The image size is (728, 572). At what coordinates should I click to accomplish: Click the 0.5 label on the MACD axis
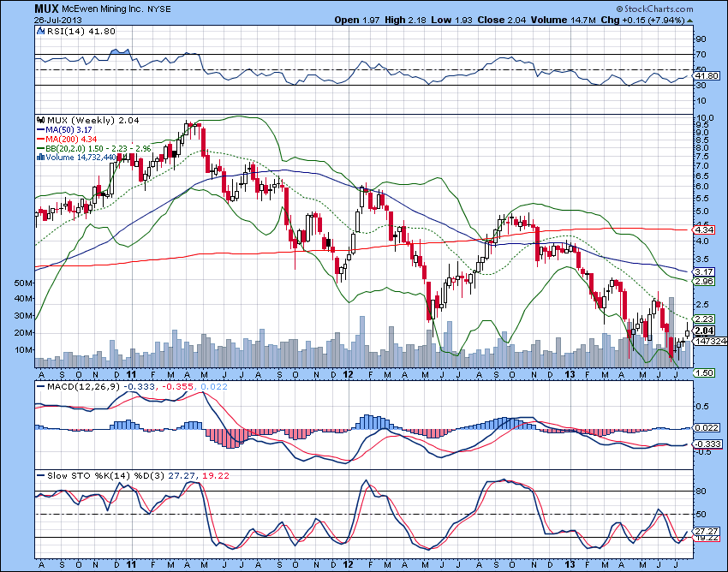pyautogui.click(x=702, y=406)
